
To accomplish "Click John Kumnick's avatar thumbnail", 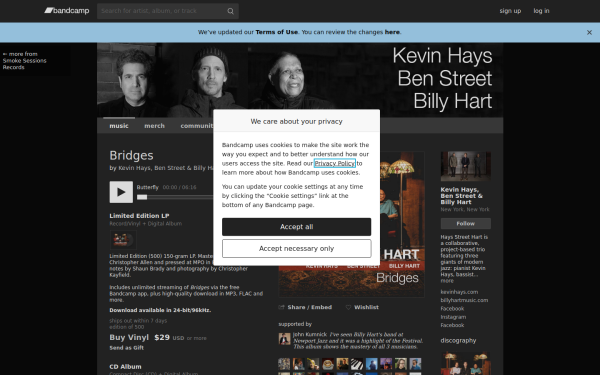I will tap(284, 339).
